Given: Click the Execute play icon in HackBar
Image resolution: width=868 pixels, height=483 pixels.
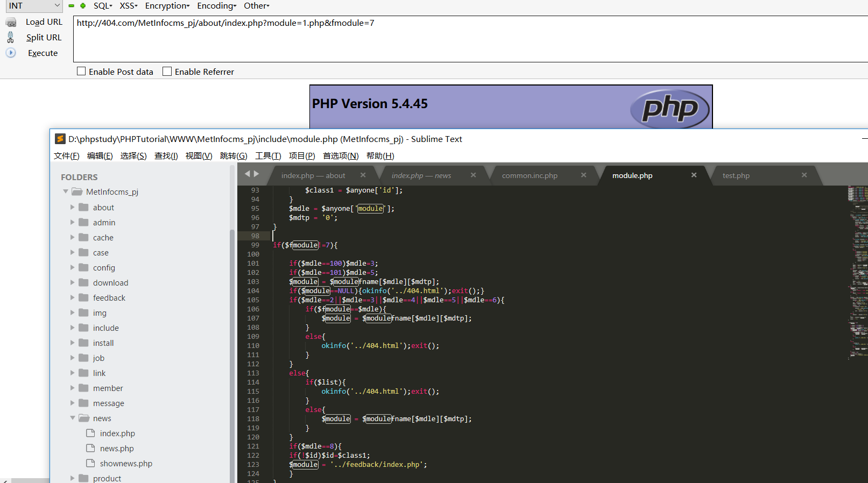Looking at the screenshot, I should click(x=11, y=53).
